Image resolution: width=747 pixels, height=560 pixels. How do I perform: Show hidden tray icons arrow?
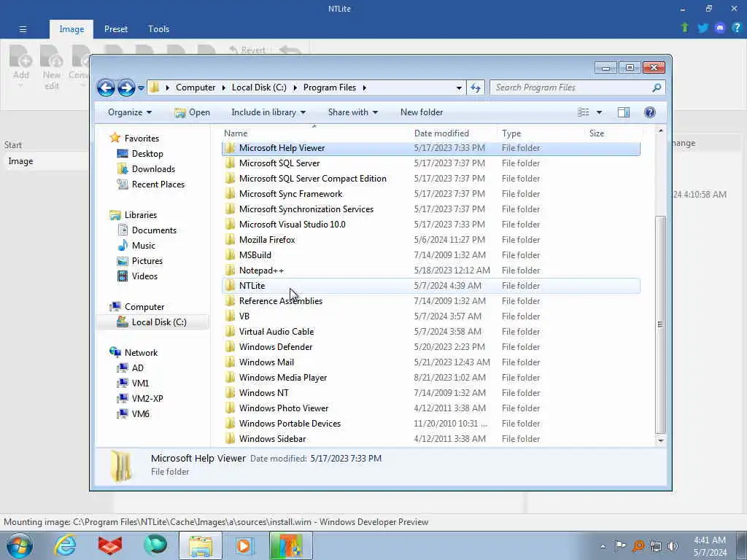tap(603, 547)
